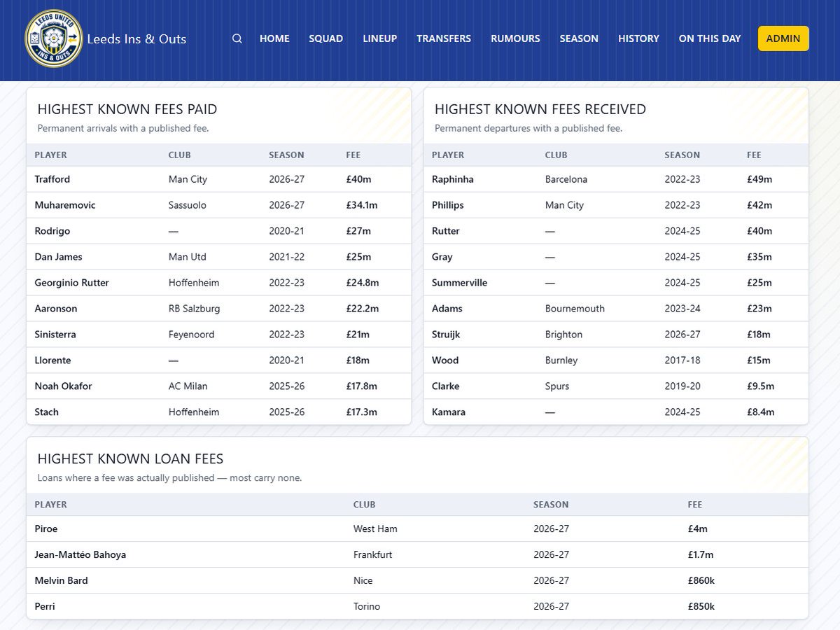
Task: Select Georginio Rutter in fees paid
Action: tap(72, 283)
